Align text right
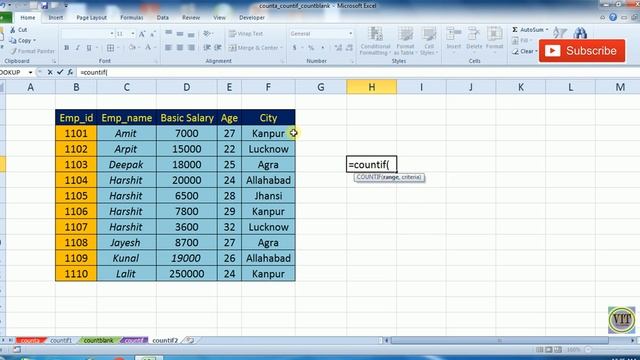The image size is (640, 360). pos(191,48)
